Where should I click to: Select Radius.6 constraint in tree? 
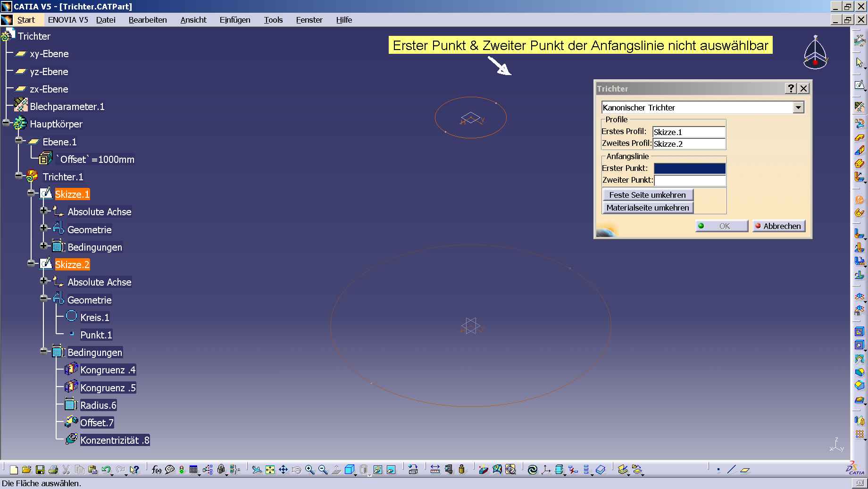pyautogui.click(x=98, y=405)
